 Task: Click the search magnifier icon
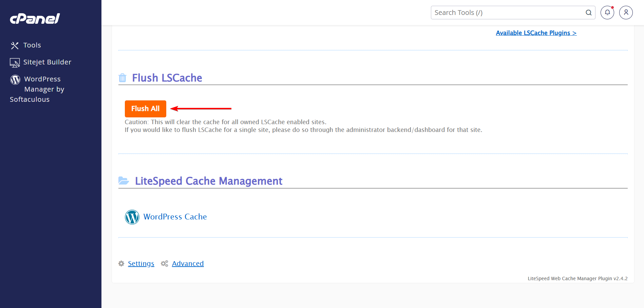pos(589,13)
